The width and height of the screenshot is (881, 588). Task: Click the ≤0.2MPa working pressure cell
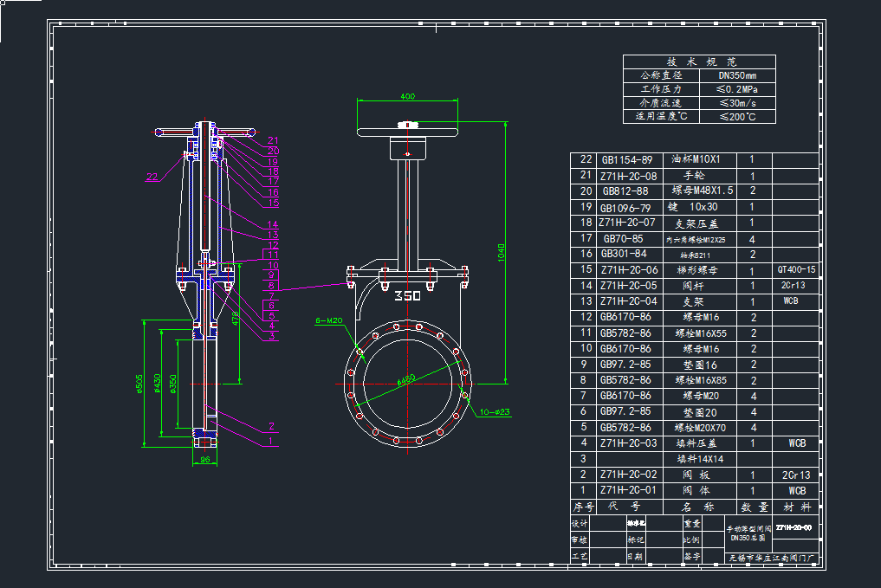(x=735, y=89)
